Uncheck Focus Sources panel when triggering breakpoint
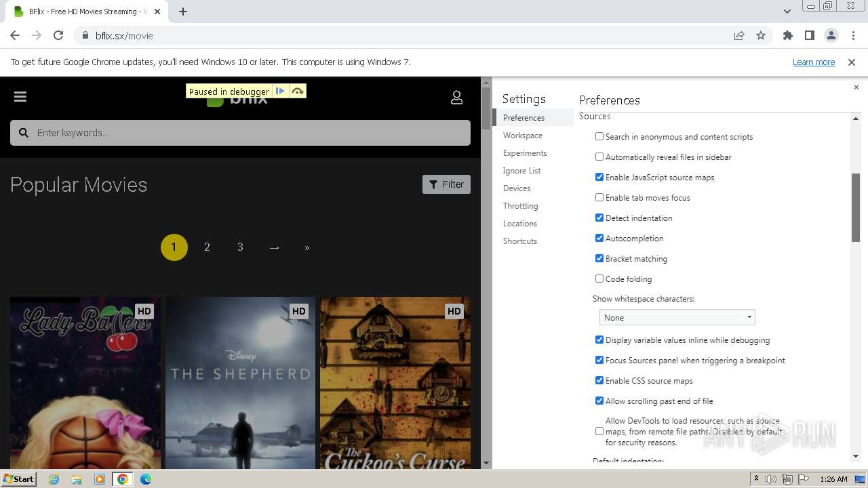 [599, 360]
